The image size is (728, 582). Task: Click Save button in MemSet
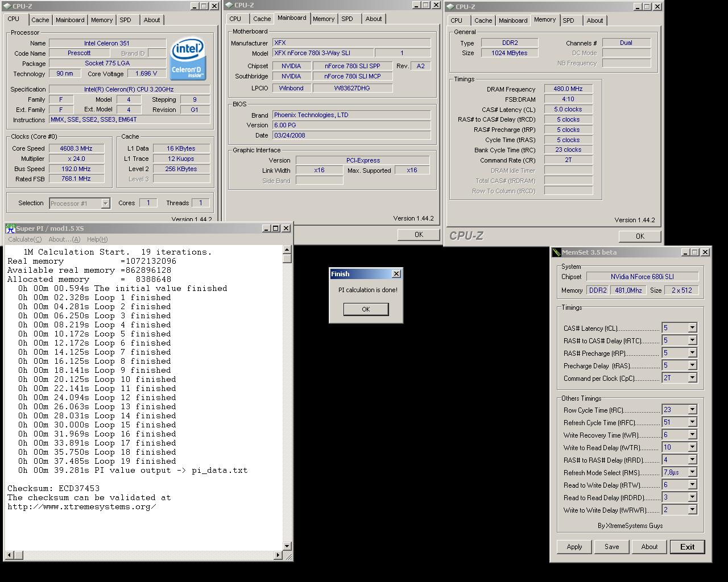612,547
